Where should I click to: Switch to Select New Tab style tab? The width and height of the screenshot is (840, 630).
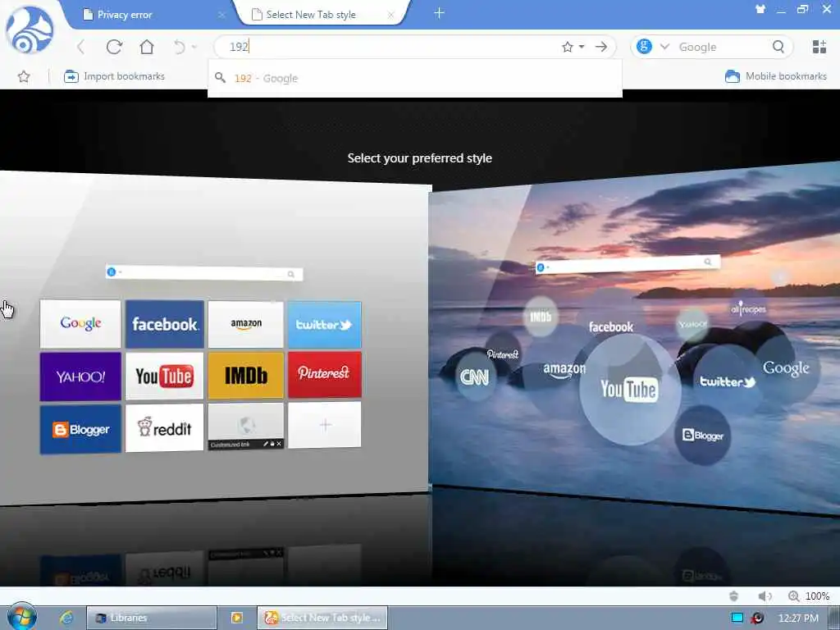(x=322, y=15)
